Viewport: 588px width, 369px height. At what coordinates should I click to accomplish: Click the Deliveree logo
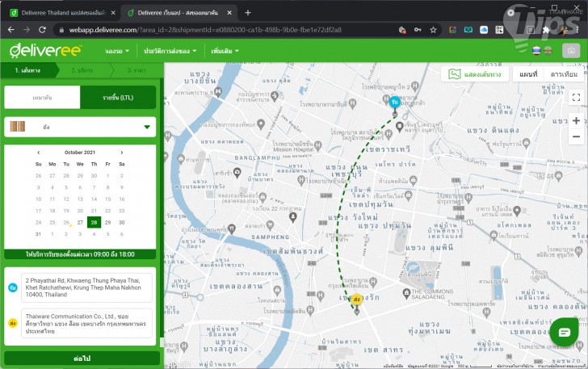(45, 51)
